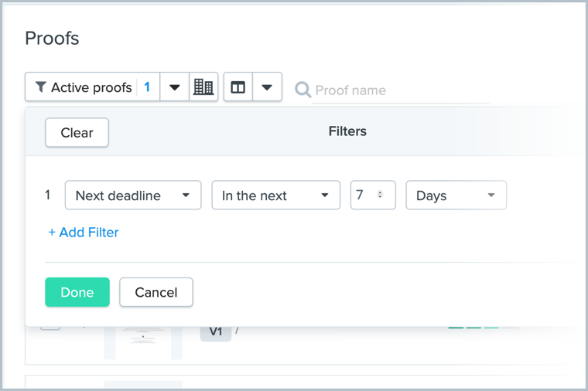
Task: Open the Next deadline dropdown
Action: [x=133, y=195]
